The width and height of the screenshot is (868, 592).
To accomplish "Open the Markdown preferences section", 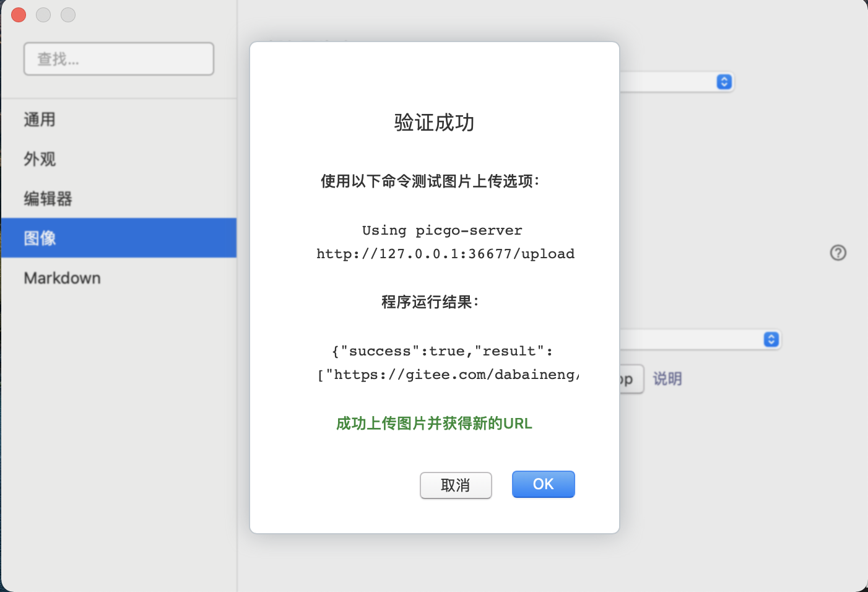I will 119,278.
